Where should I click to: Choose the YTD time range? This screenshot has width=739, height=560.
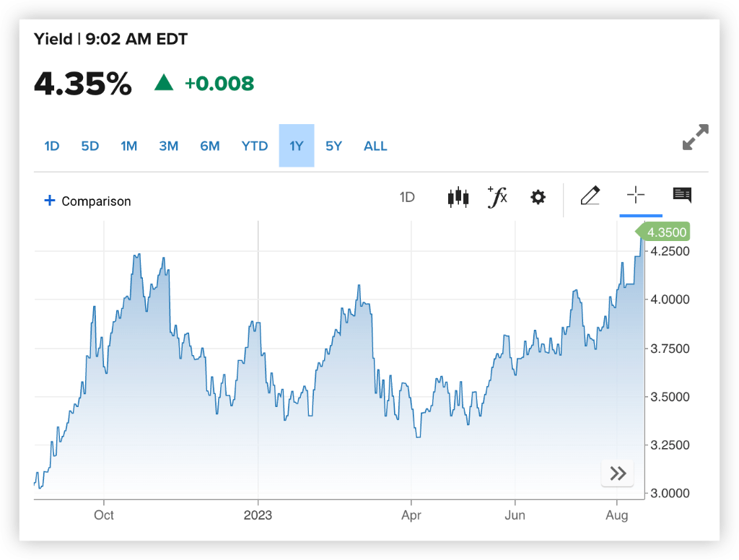[254, 146]
